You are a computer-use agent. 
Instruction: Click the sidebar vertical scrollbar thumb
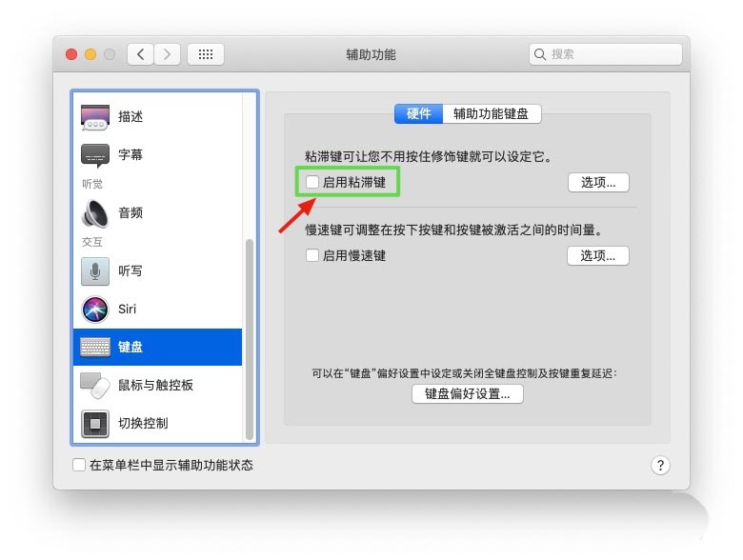tap(250, 340)
